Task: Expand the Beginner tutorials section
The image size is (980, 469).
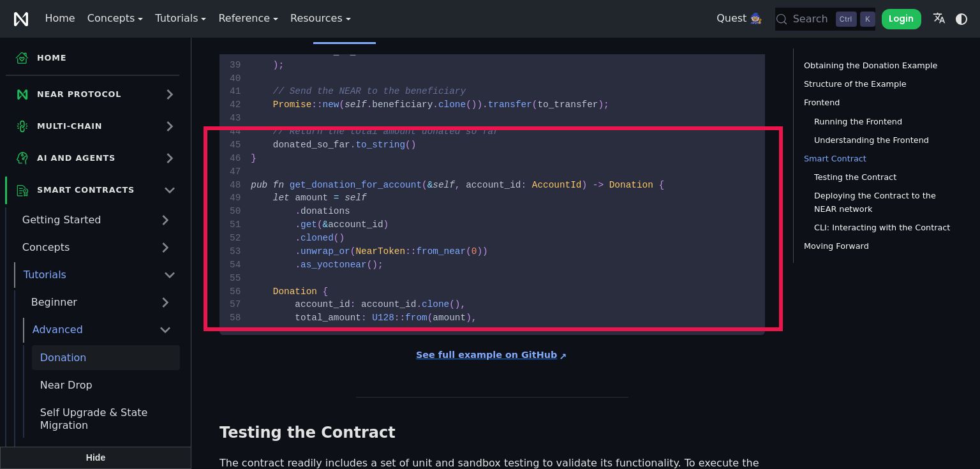Action: tap(165, 302)
